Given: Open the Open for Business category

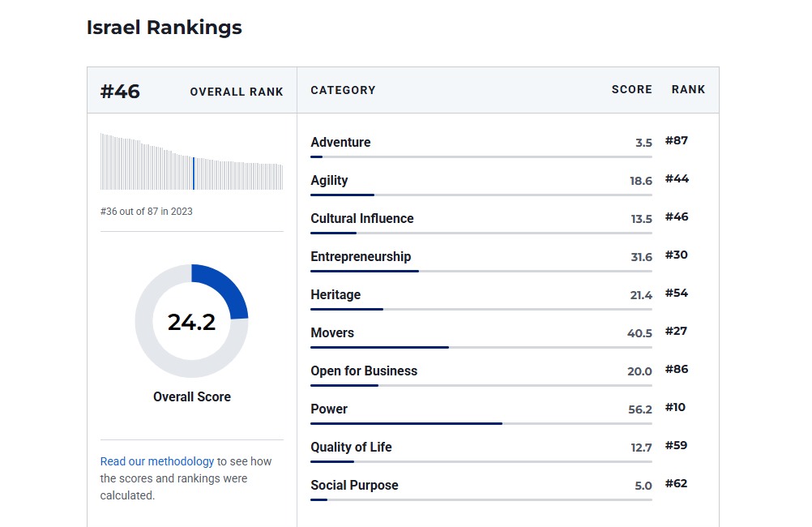Looking at the screenshot, I should click(364, 371).
